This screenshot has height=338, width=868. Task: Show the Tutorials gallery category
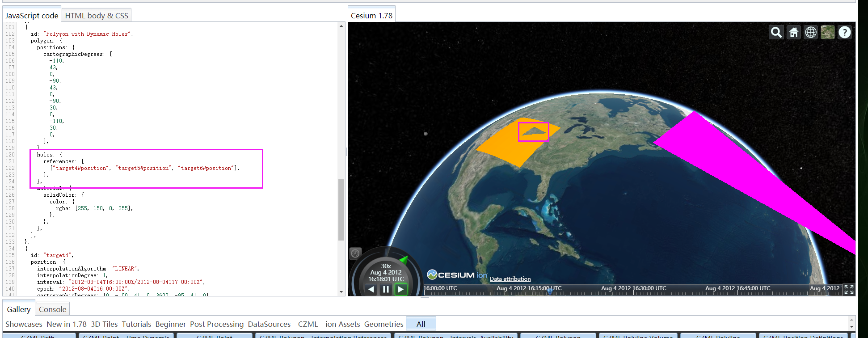click(136, 324)
